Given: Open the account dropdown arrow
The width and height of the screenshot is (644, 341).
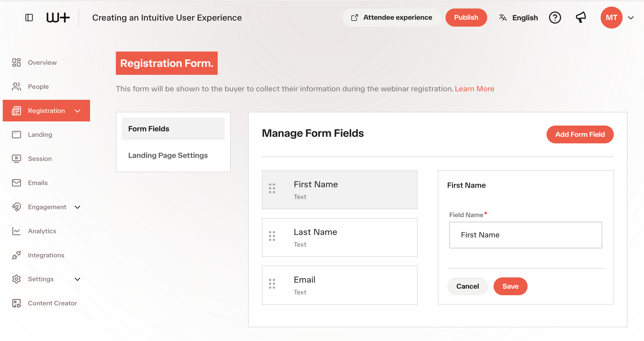Looking at the screenshot, I should (631, 18).
